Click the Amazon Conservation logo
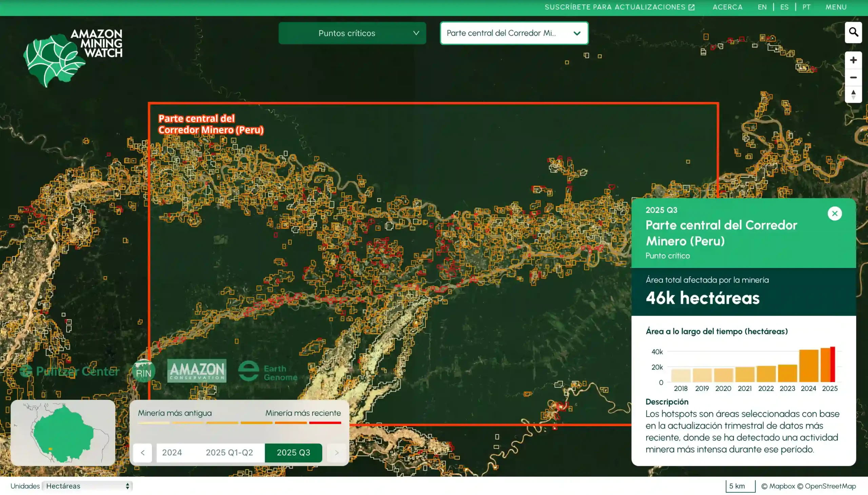 click(x=197, y=371)
